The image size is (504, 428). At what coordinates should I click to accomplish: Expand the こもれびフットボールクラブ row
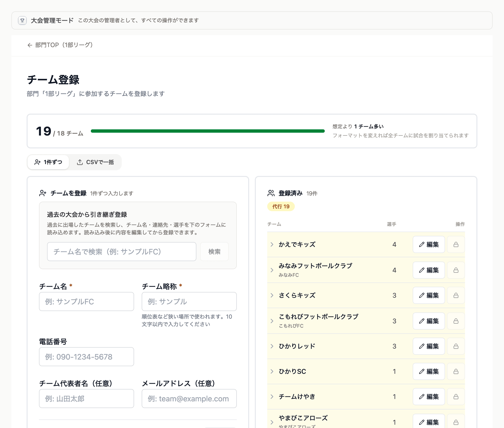tap(272, 321)
